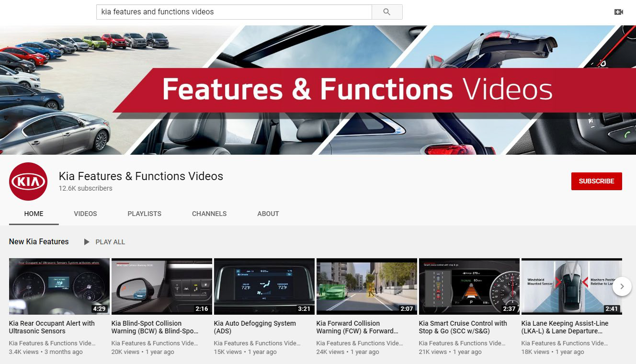The width and height of the screenshot is (636, 364).
Task: Click channel name under Blind-Spot Collision video
Action: [155, 343]
